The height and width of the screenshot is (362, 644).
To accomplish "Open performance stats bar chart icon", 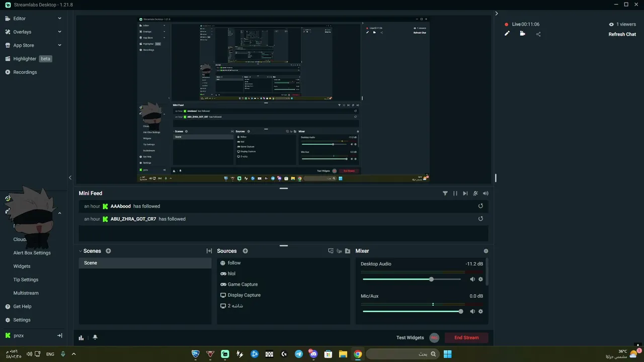I will (82, 337).
